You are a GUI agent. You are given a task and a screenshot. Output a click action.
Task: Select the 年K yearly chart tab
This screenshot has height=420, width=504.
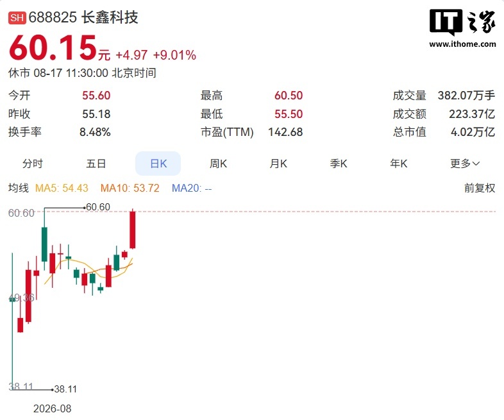pos(399,164)
